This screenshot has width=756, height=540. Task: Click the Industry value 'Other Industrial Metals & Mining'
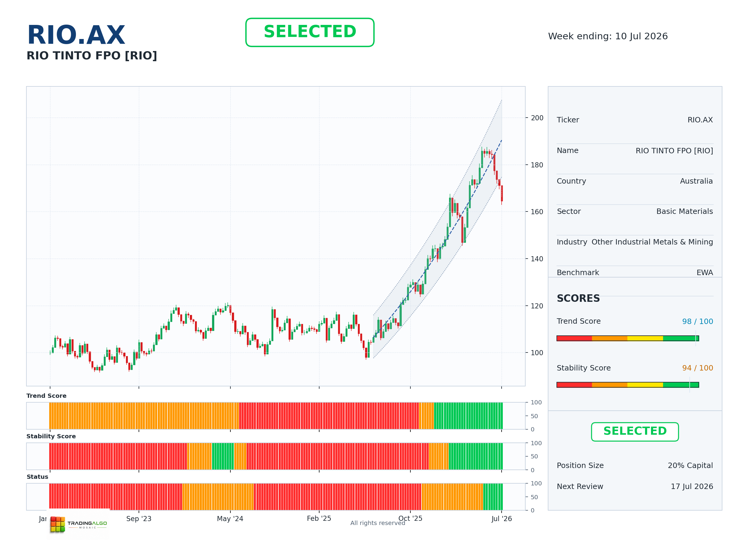652,242
